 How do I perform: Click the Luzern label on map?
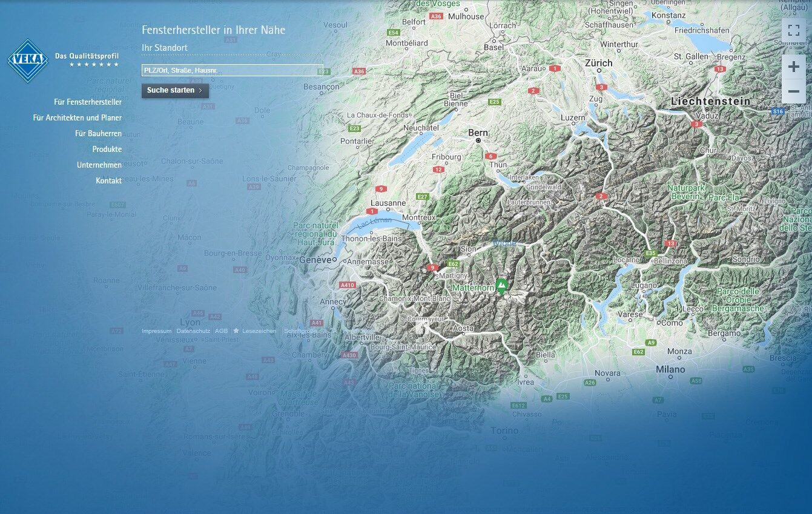click(573, 117)
